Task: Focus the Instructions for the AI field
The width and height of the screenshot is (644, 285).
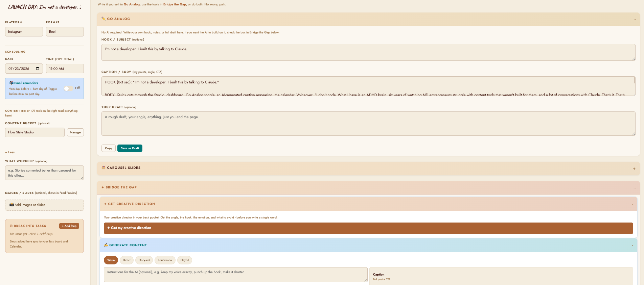Action: (236, 275)
